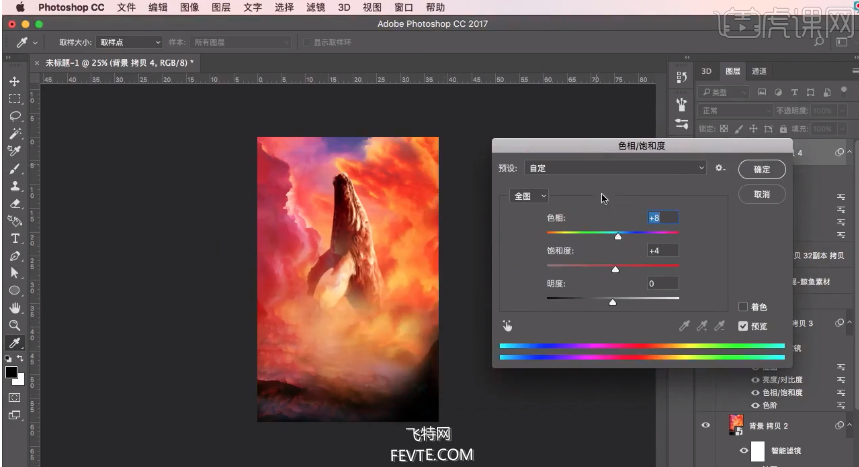Screen dimensions: 859x467
Task: Select the Lasso tool
Action: [x=15, y=116]
